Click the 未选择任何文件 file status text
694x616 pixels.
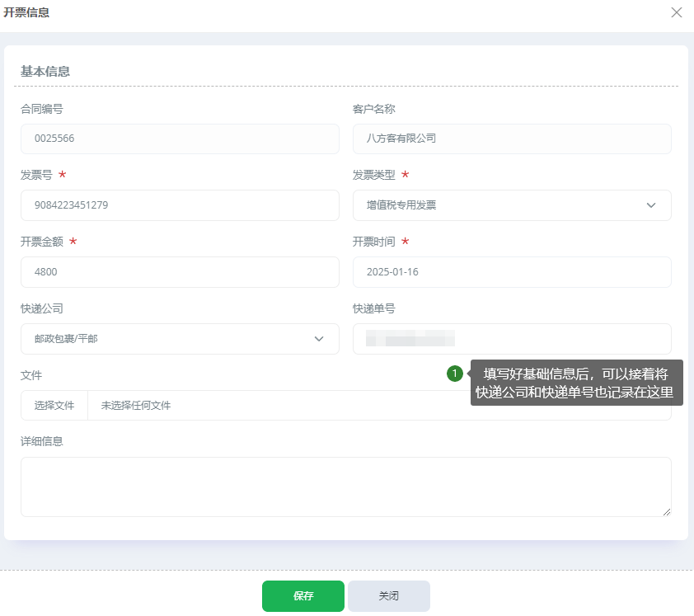136,406
